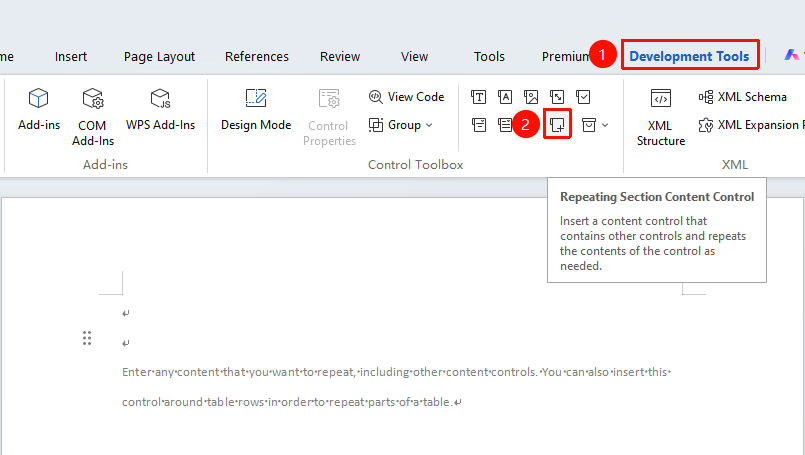The height and width of the screenshot is (455, 805).
Task: Open the Tools tab
Action: (489, 56)
